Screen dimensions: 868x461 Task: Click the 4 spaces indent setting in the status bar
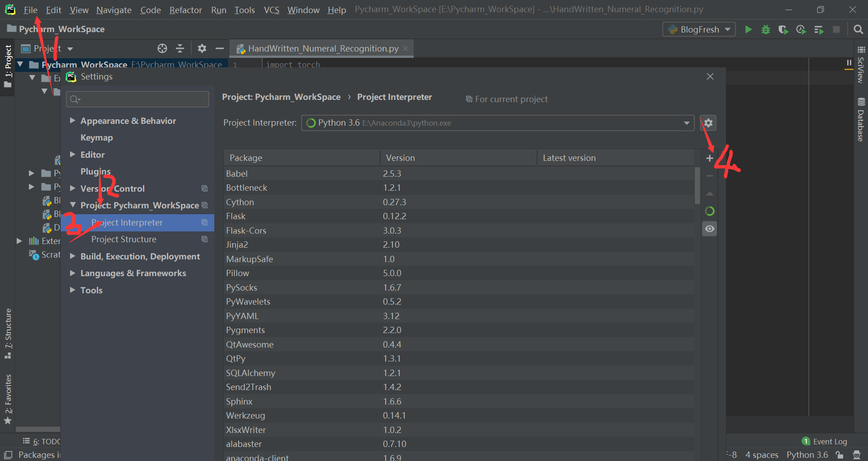(x=762, y=455)
